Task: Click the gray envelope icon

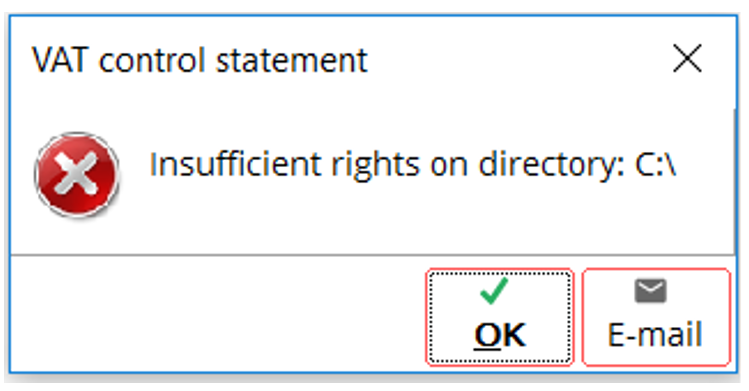Action: click(x=650, y=291)
